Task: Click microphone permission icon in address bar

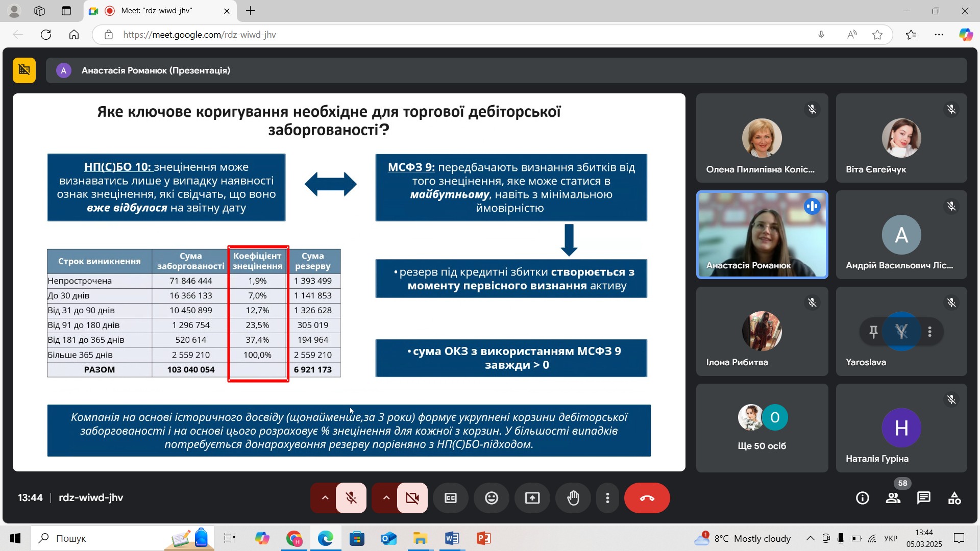Action: coord(821,35)
